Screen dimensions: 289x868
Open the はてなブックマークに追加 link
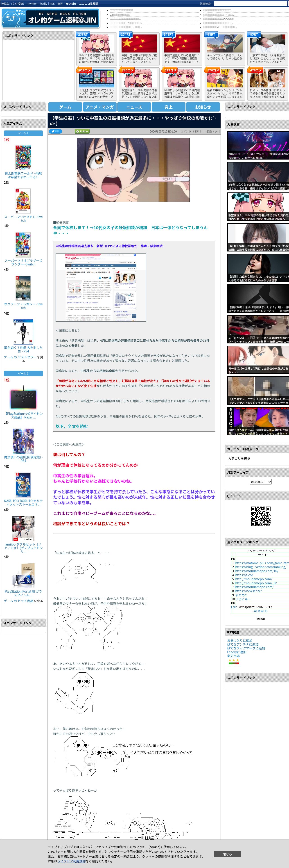pos(246,648)
